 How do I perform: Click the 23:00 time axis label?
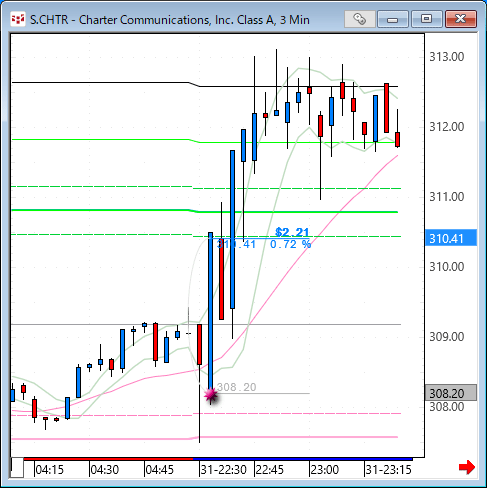coord(325,470)
